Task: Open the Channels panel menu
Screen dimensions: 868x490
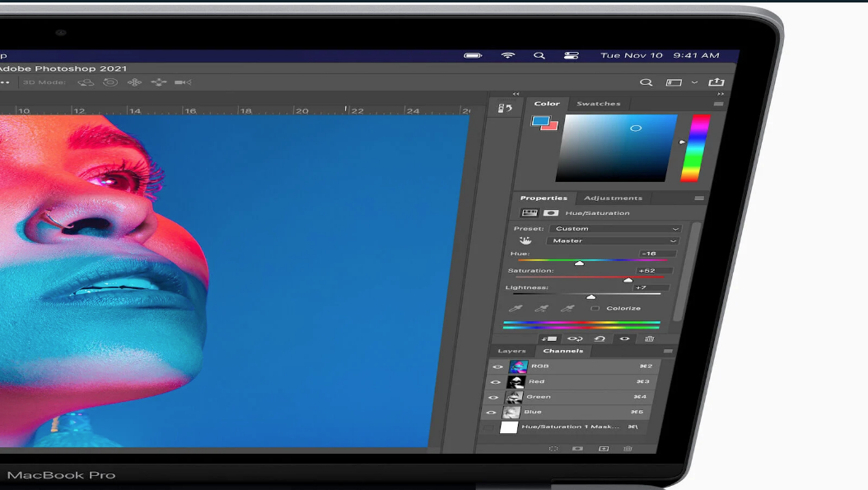Action: point(668,351)
